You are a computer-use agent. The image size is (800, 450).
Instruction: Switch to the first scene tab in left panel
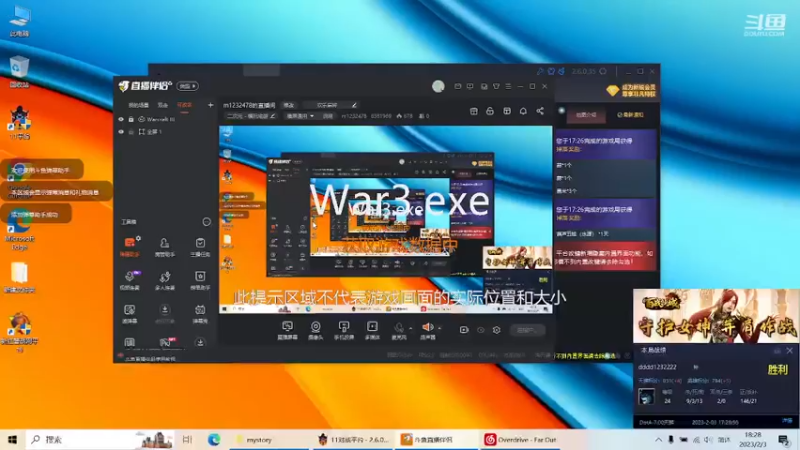pyautogui.click(x=138, y=105)
